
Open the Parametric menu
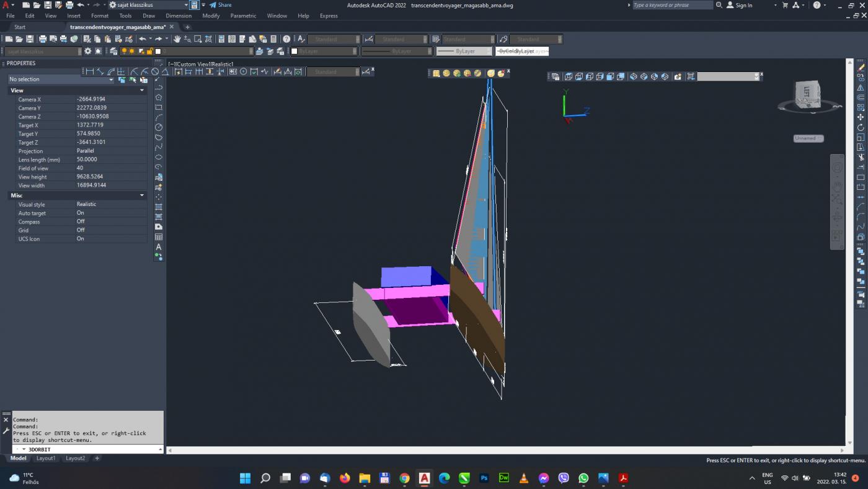pyautogui.click(x=243, y=16)
